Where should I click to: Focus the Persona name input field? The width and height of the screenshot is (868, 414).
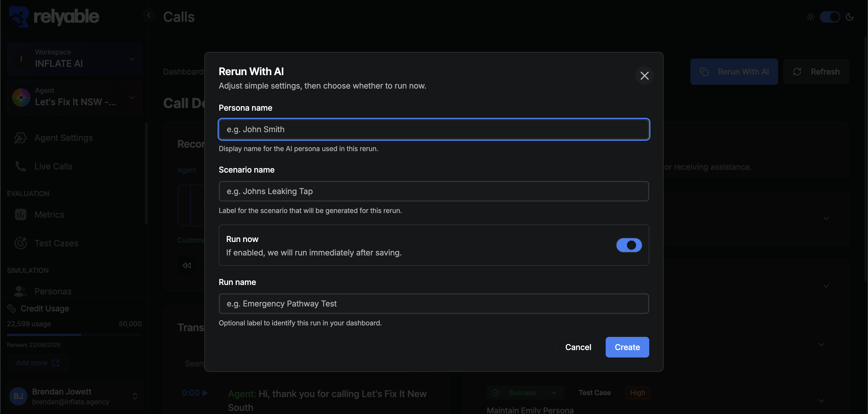coord(434,129)
